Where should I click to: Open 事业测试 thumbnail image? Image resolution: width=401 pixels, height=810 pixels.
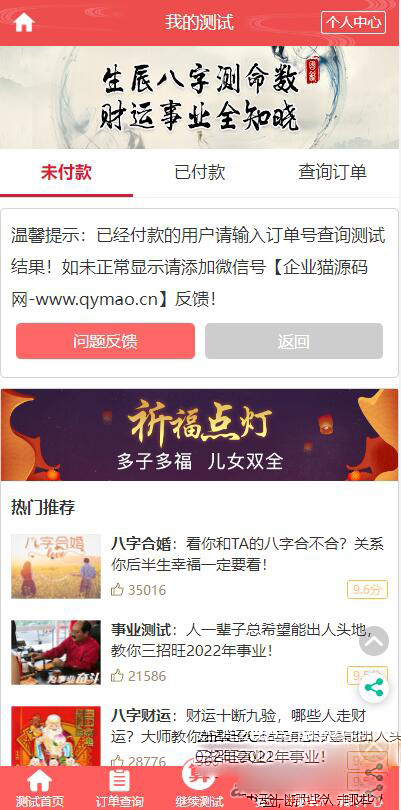56,652
